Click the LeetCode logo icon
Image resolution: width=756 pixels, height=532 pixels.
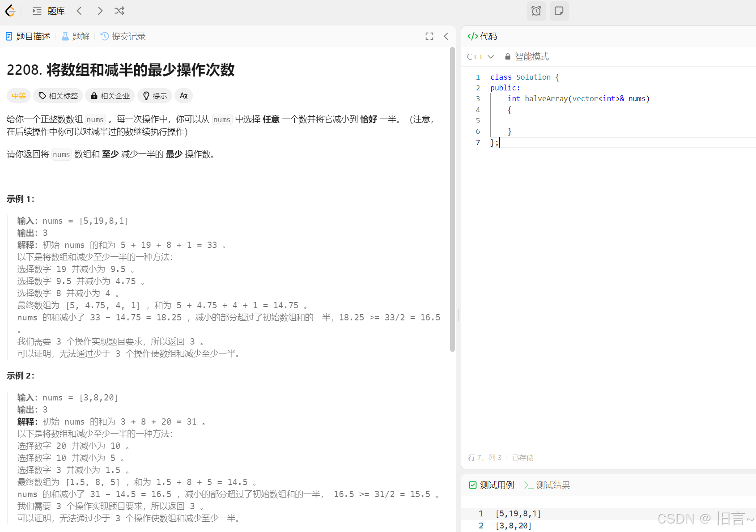coord(10,11)
